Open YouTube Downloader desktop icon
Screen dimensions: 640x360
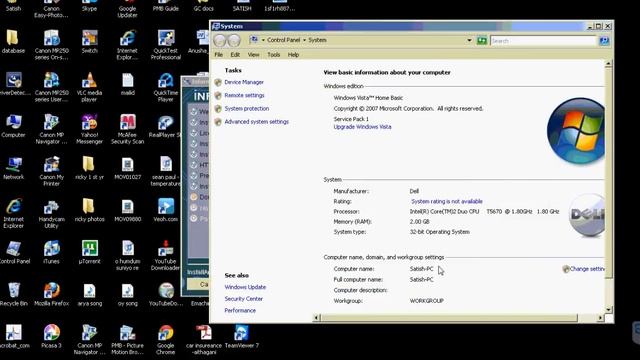pyautogui.click(x=165, y=255)
